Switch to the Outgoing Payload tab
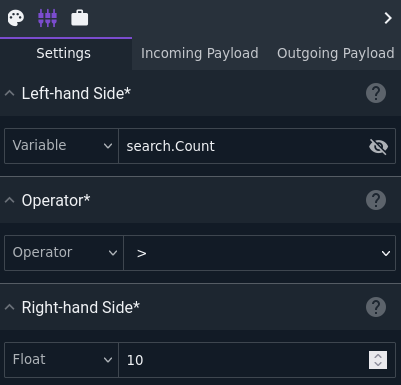 (335, 53)
